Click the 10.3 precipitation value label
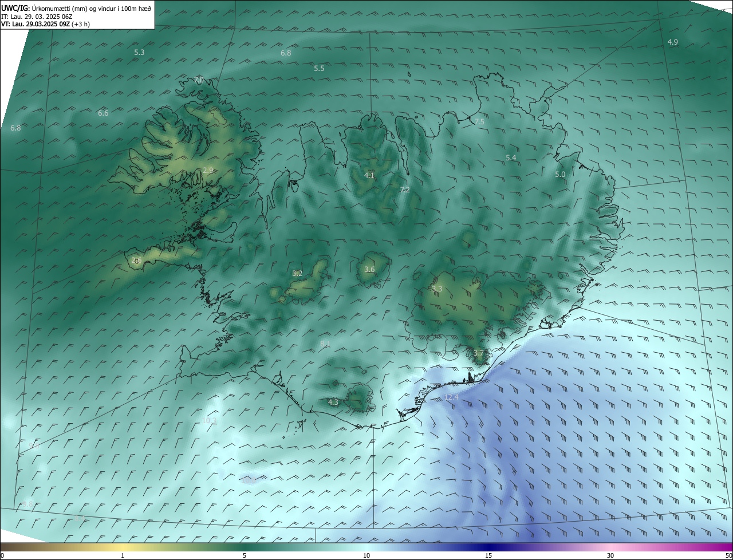 (210, 420)
